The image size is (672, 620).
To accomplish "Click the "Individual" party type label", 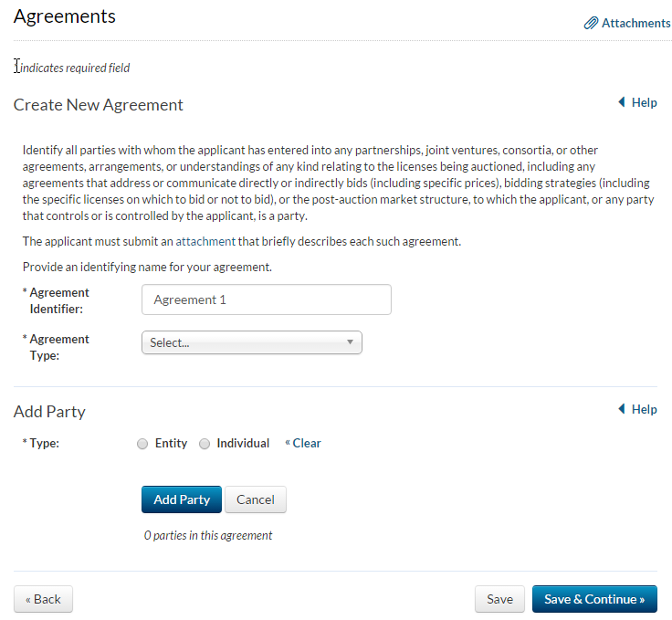I will [243, 444].
